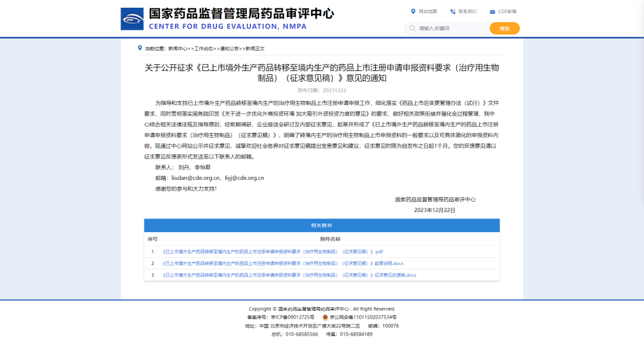Click the magnifier icon in the search box
This screenshot has height=343, width=644.
click(412, 28)
